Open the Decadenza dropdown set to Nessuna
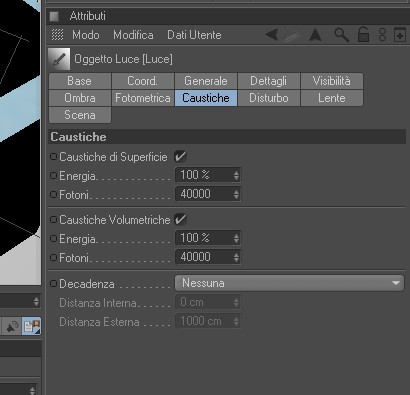The height and width of the screenshot is (395, 410). (x=289, y=283)
